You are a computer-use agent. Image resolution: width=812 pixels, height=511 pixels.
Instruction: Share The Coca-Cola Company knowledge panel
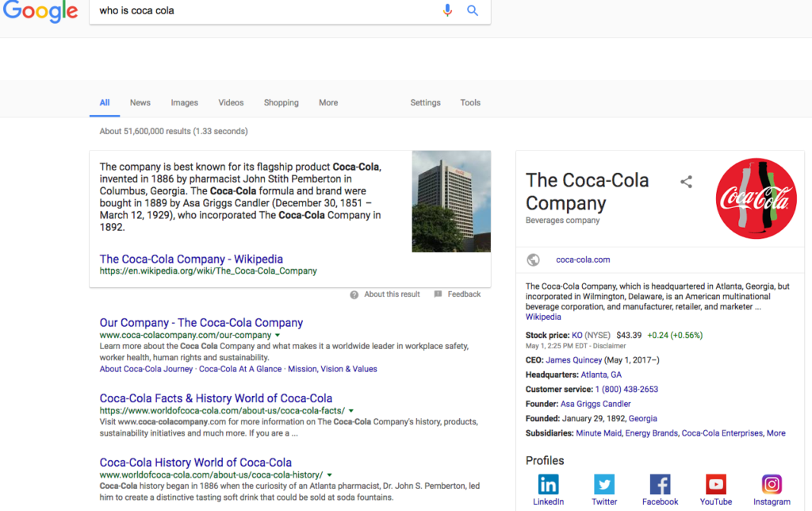(686, 182)
